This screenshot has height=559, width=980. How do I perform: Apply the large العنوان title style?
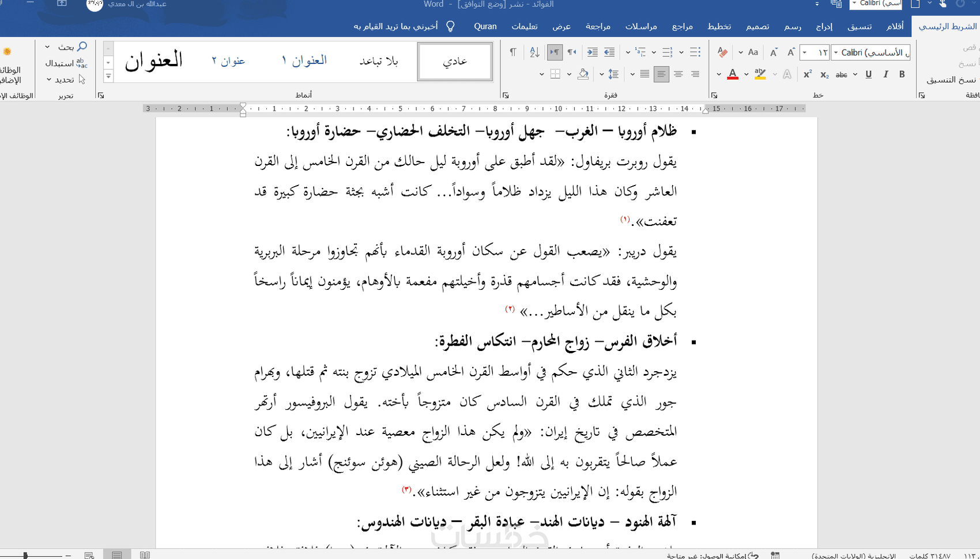point(153,61)
